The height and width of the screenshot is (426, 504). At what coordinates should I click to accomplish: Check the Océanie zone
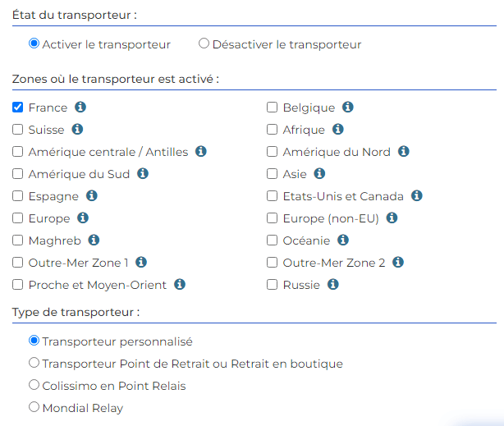273,240
